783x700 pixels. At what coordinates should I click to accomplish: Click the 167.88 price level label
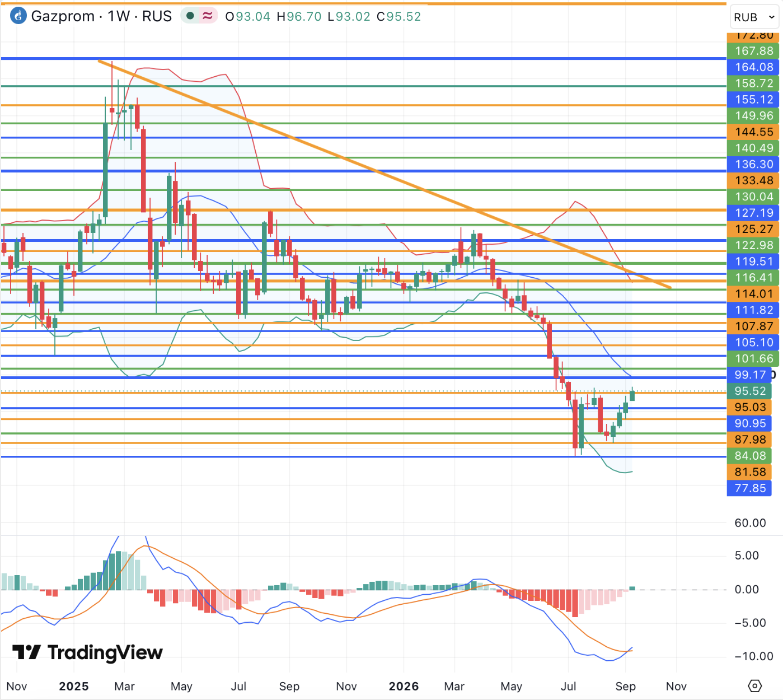[754, 51]
